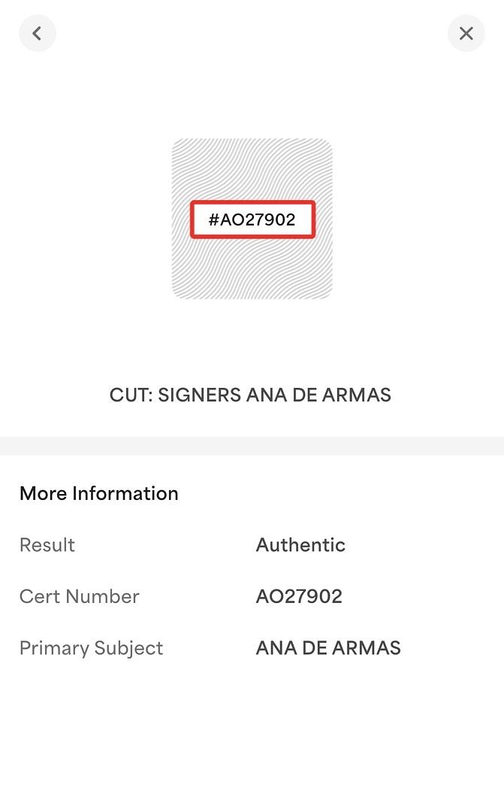Click the hash symbol in the thumbnail label

pos(213,220)
